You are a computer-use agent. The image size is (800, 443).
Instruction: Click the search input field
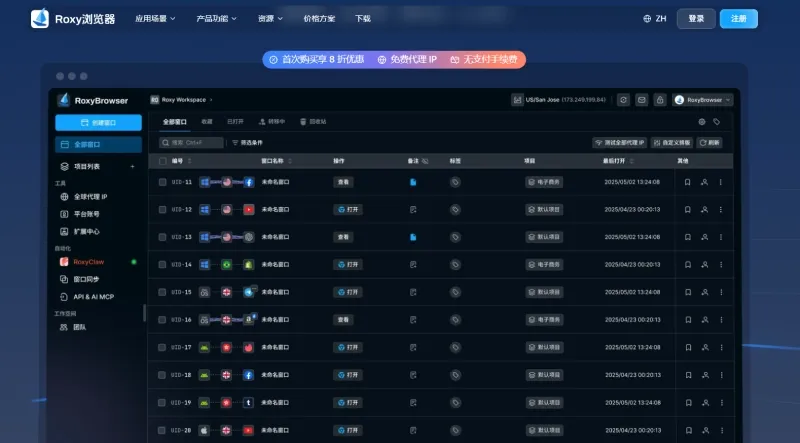(191, 143)
